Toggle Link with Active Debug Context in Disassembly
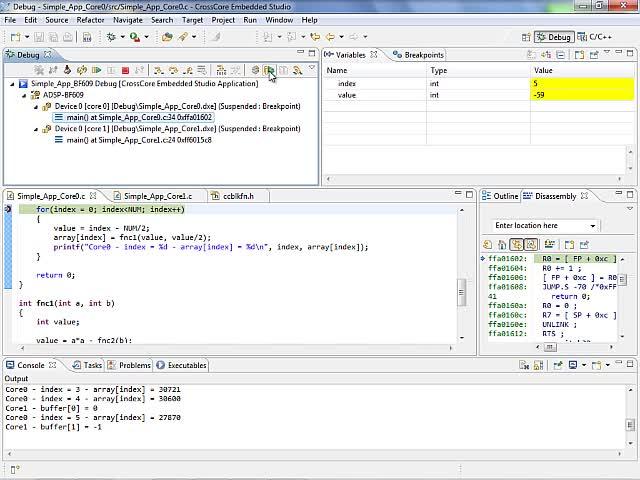Image resolution: width=640 pixels, height=480 pixels. [x=516, y=245]
